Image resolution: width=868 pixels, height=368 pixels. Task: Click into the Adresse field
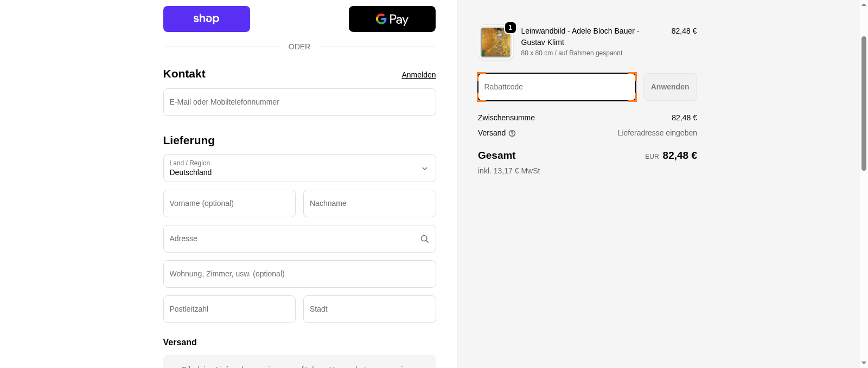pos(293,238)
